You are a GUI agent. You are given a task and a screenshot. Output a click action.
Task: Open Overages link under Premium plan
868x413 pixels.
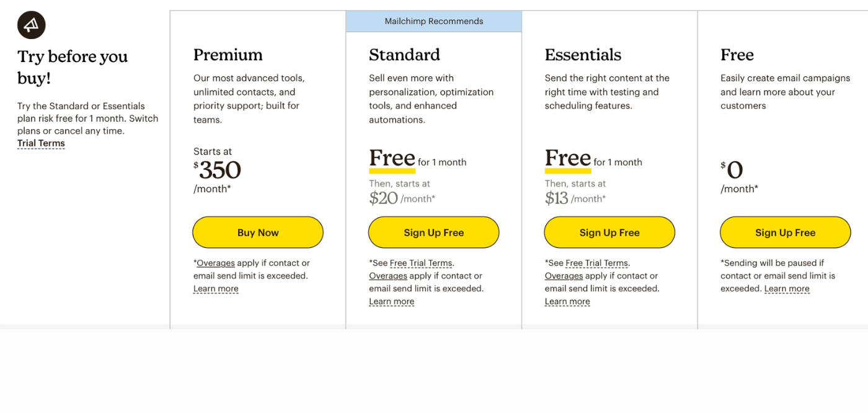(x=216, y=263)
